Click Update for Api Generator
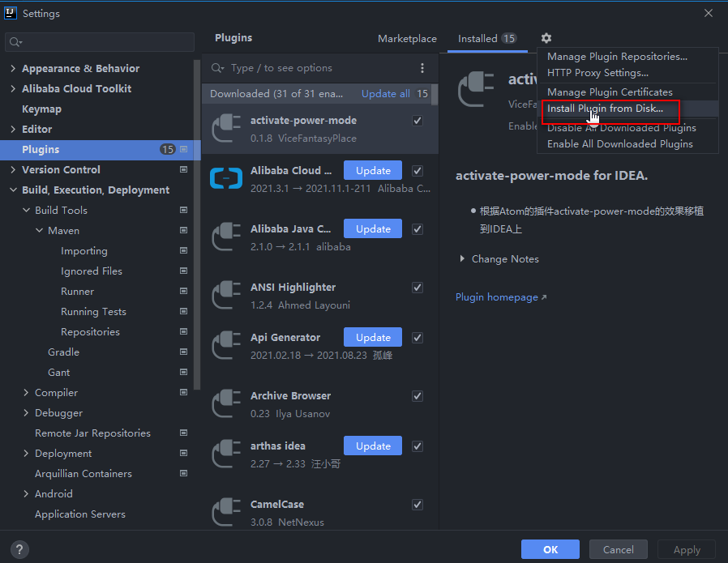This screenshot has width=728, height=563. point(373,337)
